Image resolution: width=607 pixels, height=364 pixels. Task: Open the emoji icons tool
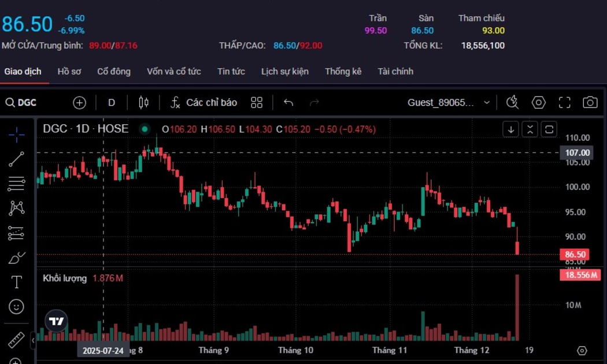tap(17, 306)
